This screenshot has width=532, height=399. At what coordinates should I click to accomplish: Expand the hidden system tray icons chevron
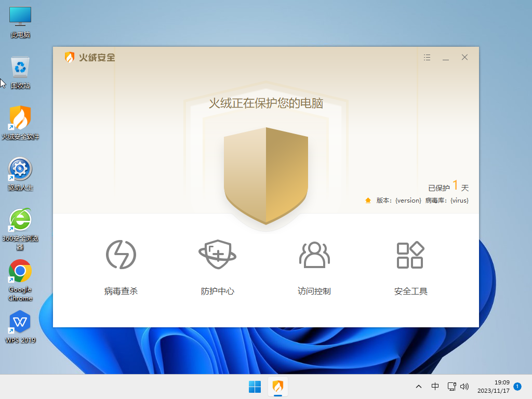(419, 387)
